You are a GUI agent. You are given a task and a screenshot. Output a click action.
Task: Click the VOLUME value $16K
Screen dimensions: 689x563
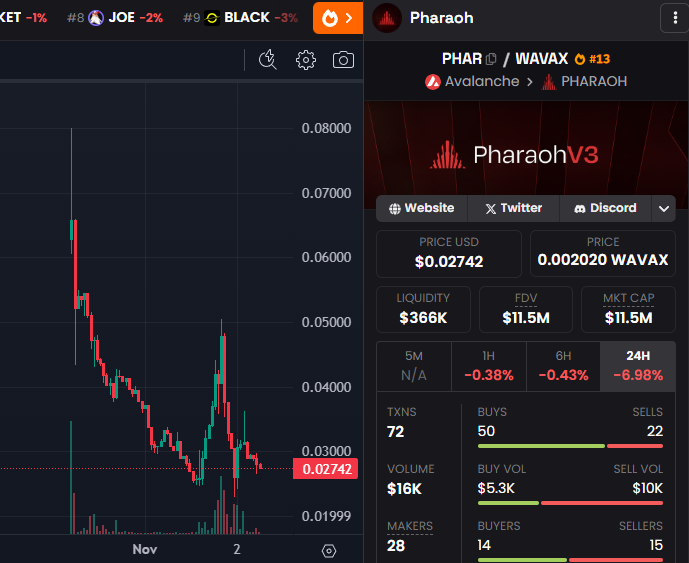404,489
